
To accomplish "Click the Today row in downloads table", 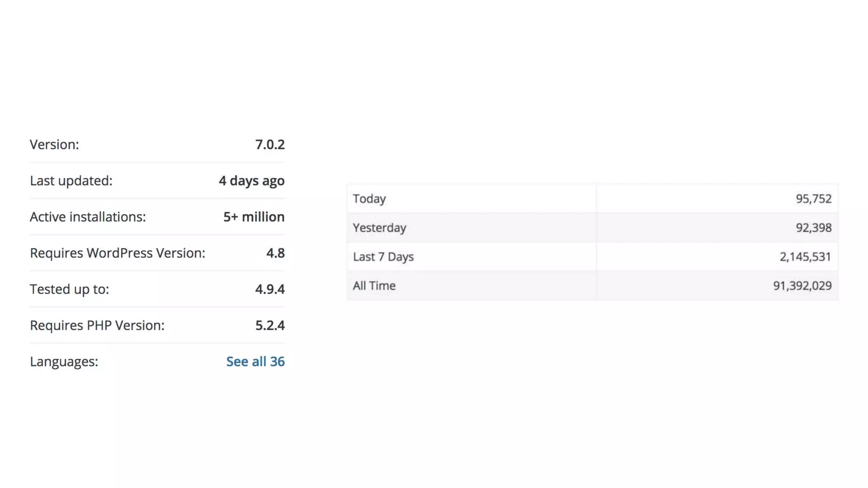I will tap(593, 199).
